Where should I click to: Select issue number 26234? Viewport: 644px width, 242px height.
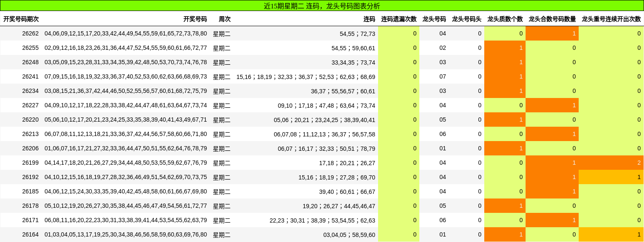tap(30, 91)
